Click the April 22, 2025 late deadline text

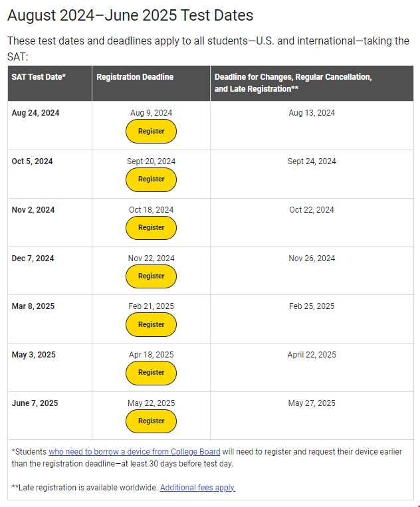(x=312, y=355)
